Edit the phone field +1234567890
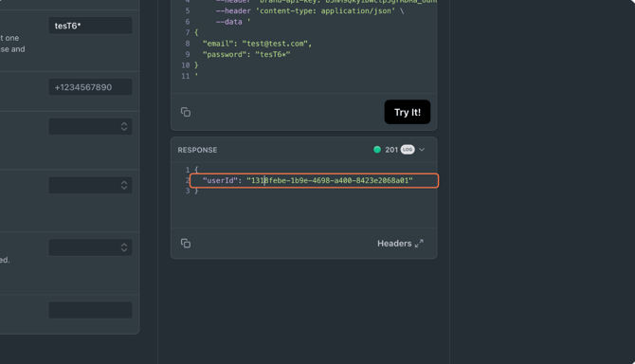 (x=90, y=87)
